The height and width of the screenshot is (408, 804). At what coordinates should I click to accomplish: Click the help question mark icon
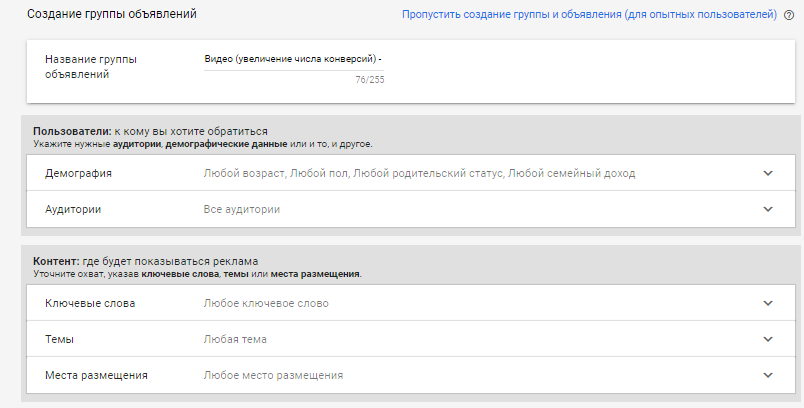click(x=789, y=15)
